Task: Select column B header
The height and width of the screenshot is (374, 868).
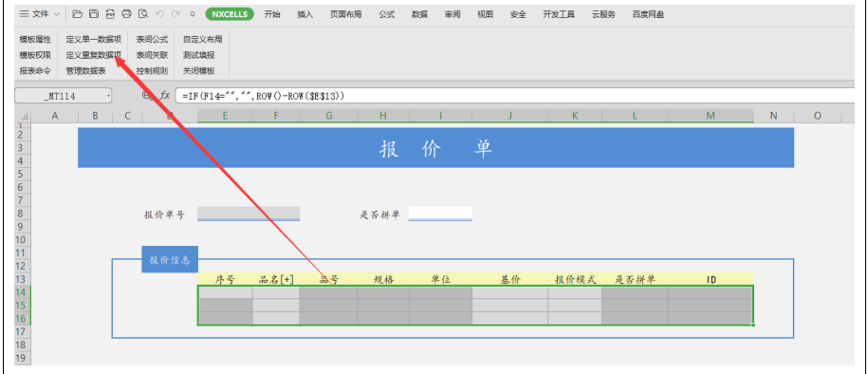Action: click(x=95, y=115)
